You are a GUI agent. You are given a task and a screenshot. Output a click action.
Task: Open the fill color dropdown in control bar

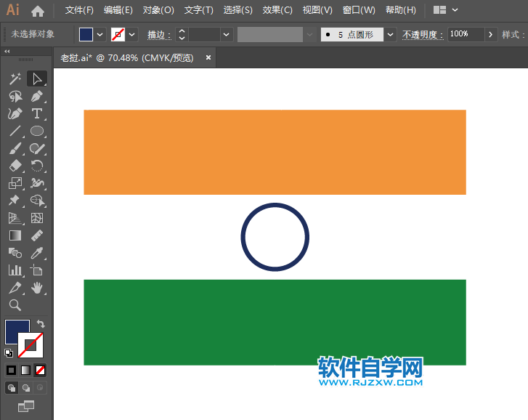coord(99,34)
